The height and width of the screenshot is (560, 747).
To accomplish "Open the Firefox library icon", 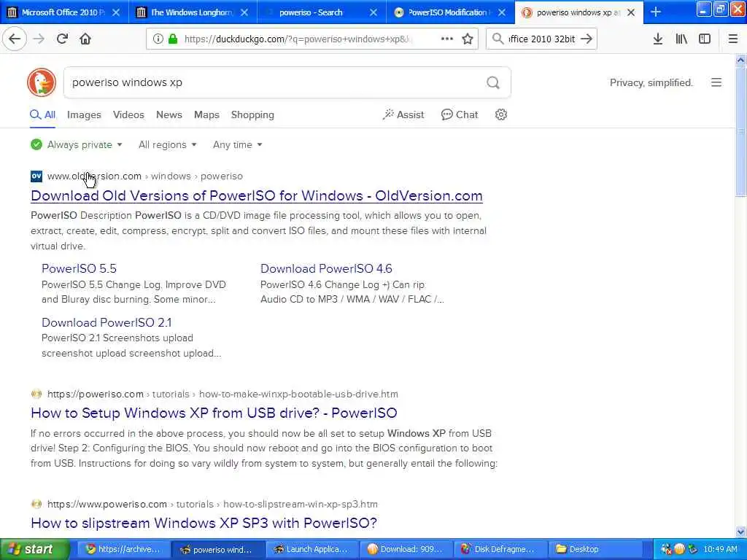I will click(x=681, y=39).
